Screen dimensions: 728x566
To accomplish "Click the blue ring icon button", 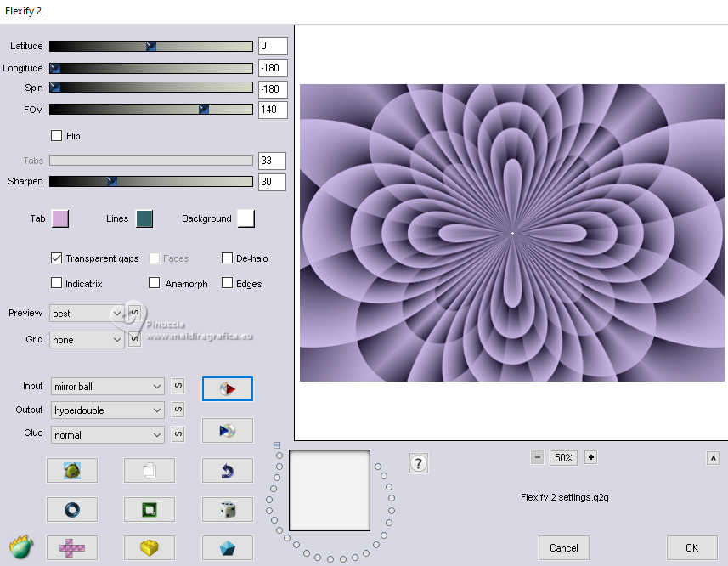I will coord(72,510).
